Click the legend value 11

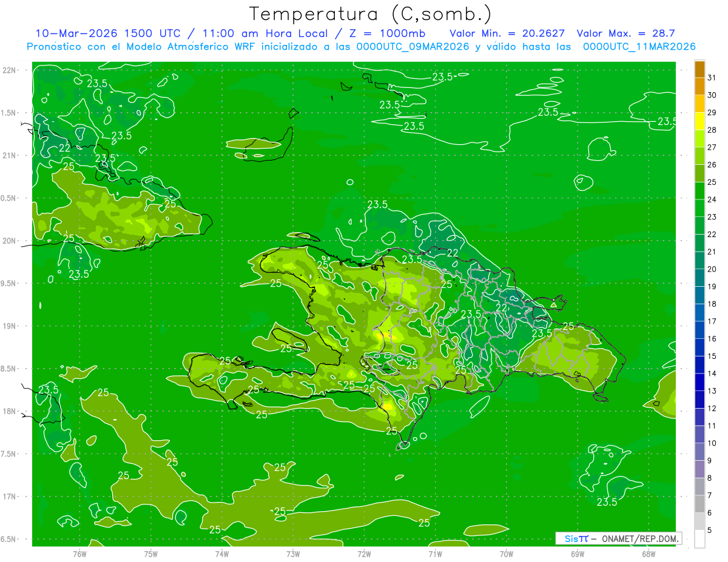[712, 426]
